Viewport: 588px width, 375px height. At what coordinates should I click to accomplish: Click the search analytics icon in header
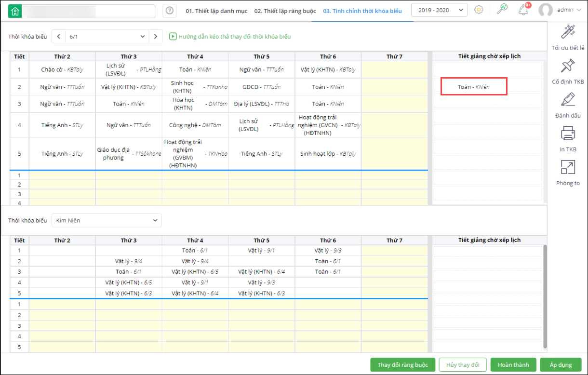pyautogui.click(x=502, y=10)
